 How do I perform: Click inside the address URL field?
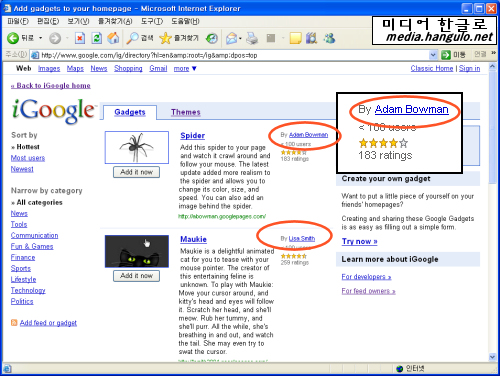(x=233, y=55)
